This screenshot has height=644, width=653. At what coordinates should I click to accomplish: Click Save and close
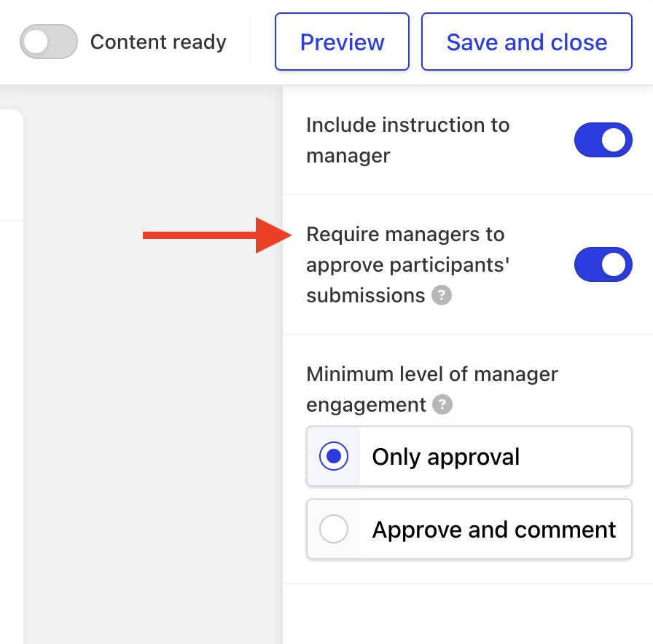[527, 42]
